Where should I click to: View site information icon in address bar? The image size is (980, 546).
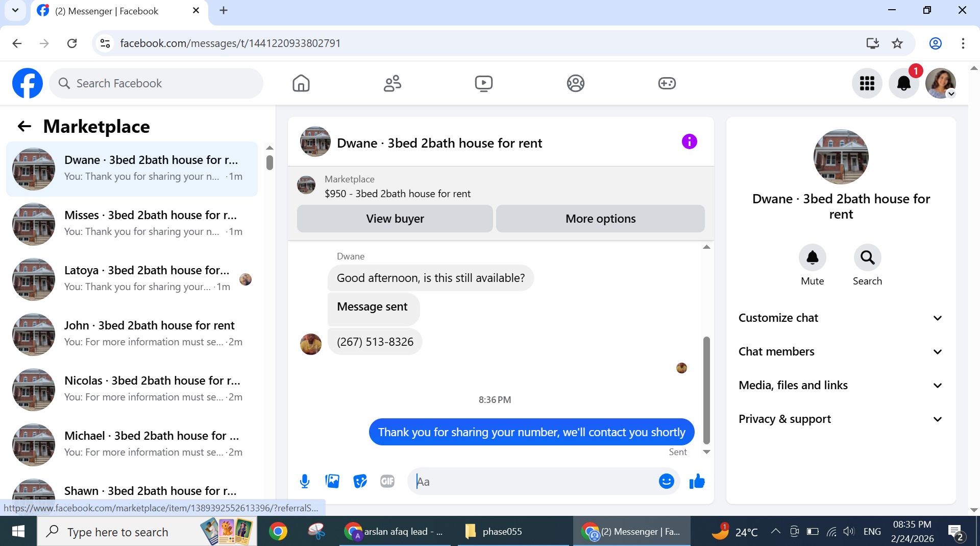click(x=105, y=43)
